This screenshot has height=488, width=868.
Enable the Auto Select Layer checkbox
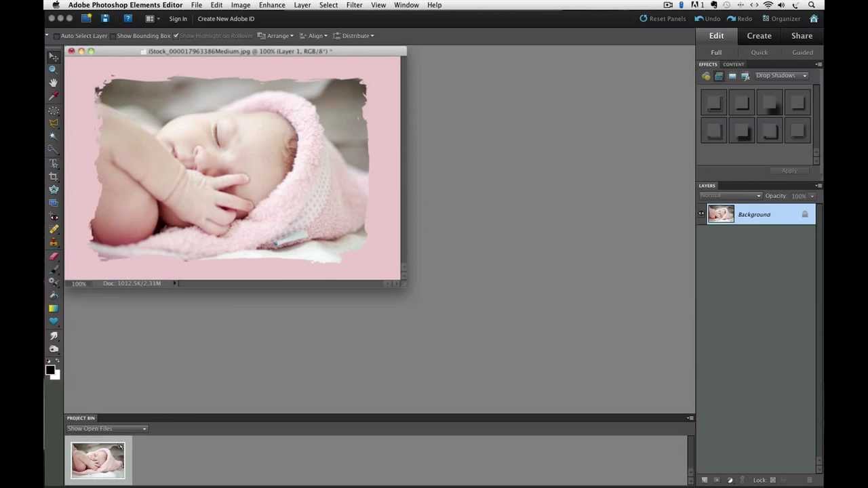57,36
